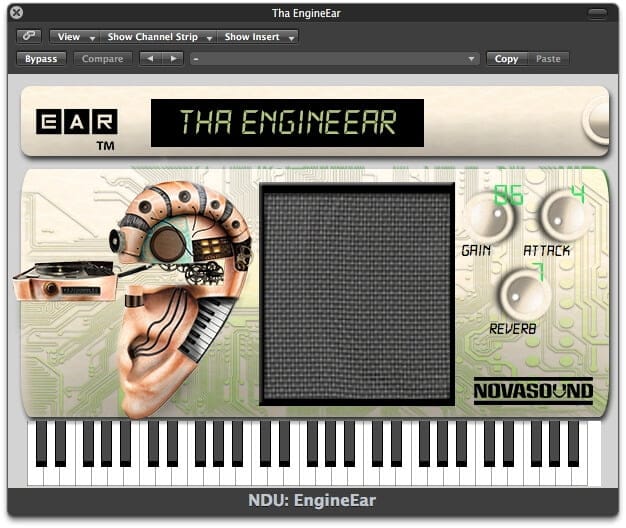Go to next preset with right arrow
Screen dimensions: 626x528
(173, 59)
